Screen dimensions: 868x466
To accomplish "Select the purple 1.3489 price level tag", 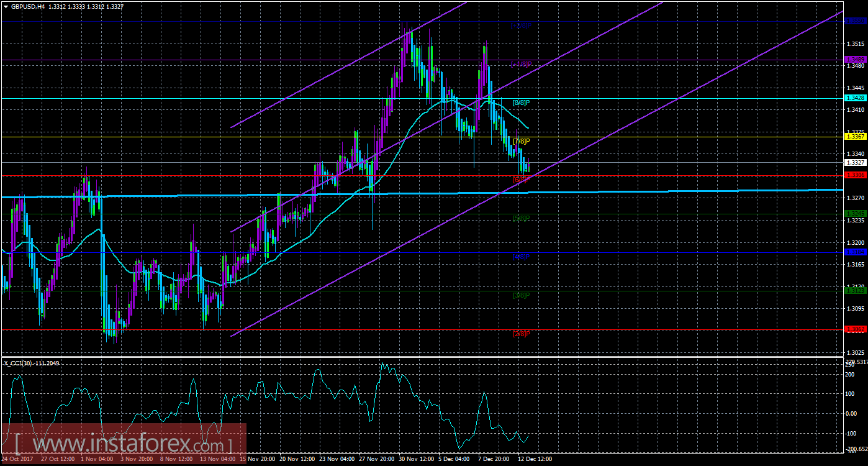I will click(x=856, y=60).
